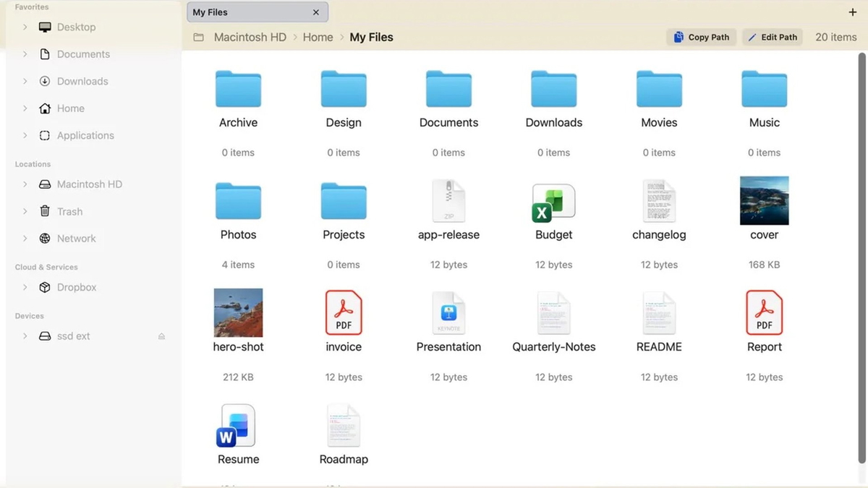The width and height of the screenshot is (868, 488).
Task: Expand the Trash sidebar chevron
Action: tap(25, 211)
